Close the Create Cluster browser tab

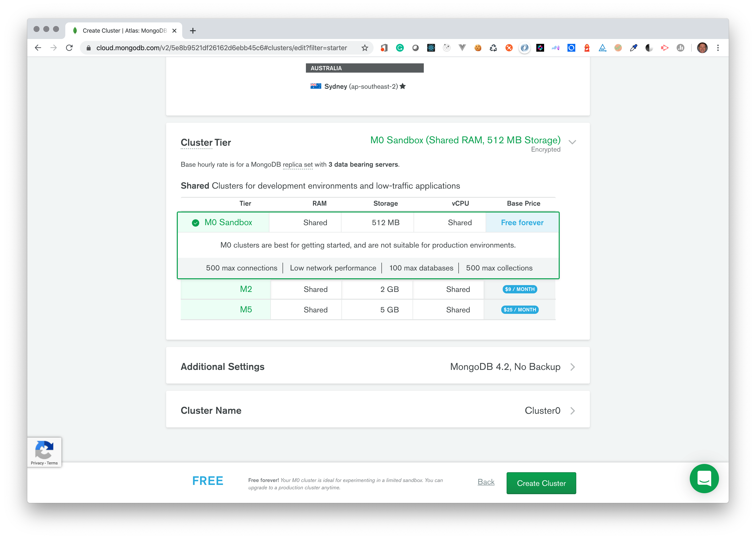click(x=174, y=30)
